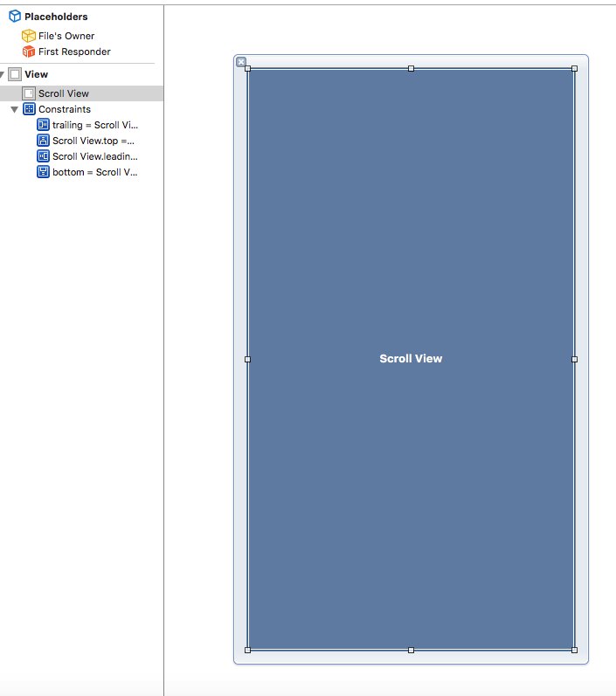The height and width of the screenshot is (696, 616).
Task: Click the bottom constraint icon
Action: 43,172
